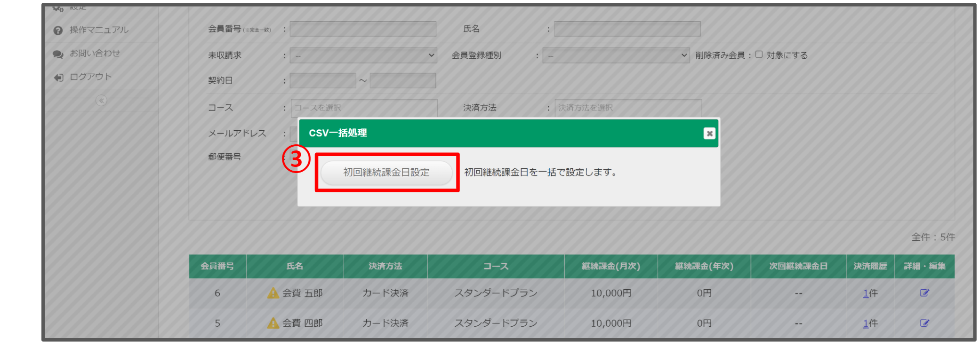Image resolution: width=980 pixels, height=347 pixels.
Task: Click the 契約日 start date field
Action: pyautogui.click(x=322, y=81)
